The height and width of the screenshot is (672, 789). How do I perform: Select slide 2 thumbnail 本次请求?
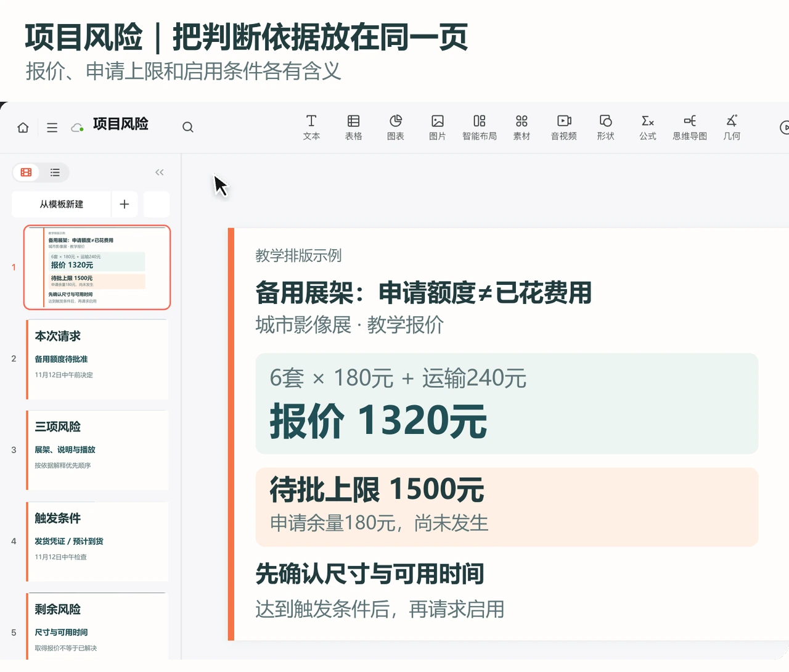pyautogui.click(x=97, y=359)
